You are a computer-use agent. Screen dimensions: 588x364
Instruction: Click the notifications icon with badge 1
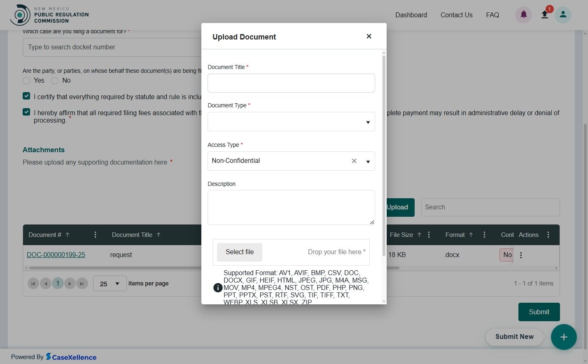coord(544,15)
